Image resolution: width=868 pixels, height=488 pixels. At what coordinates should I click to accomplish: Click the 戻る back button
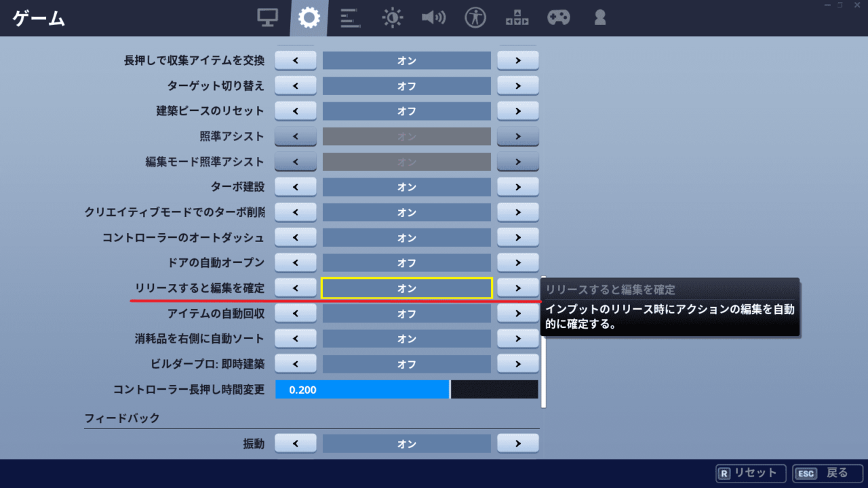827,473
